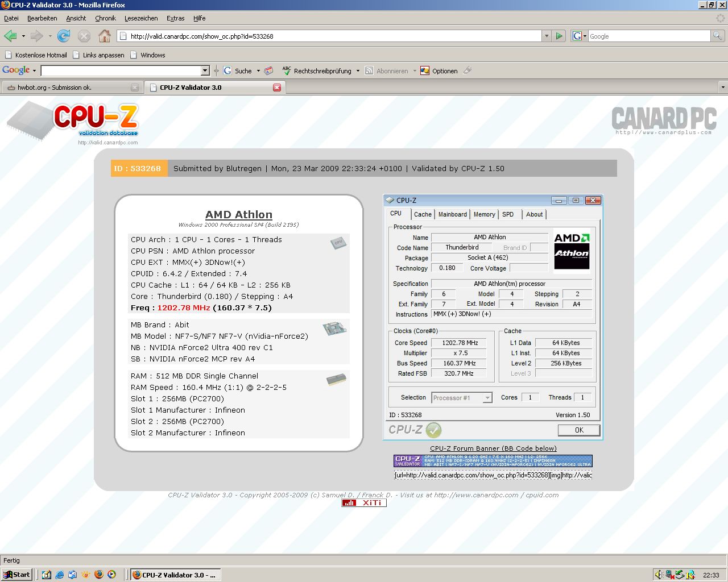Open the list-all-tabs dropdown at the tab bar end
This screenshot has width=728, height=582.
pyautogui.click(x=723, y=88)
